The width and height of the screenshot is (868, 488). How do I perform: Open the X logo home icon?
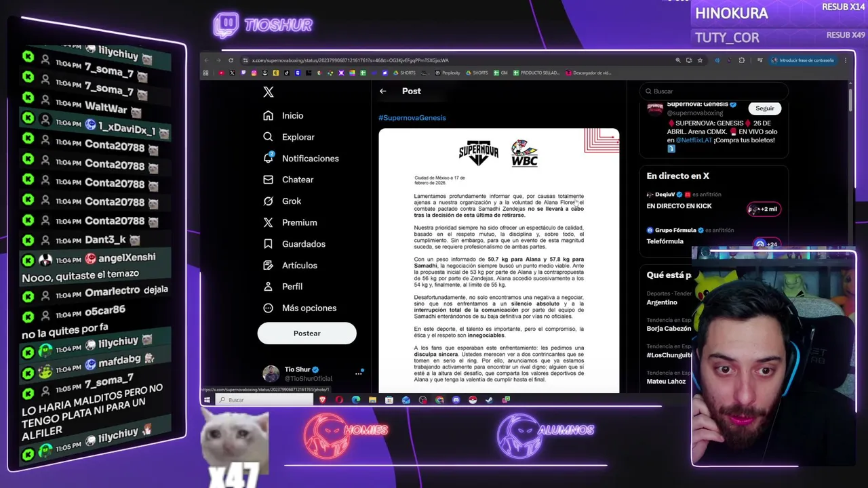(269, 92)
